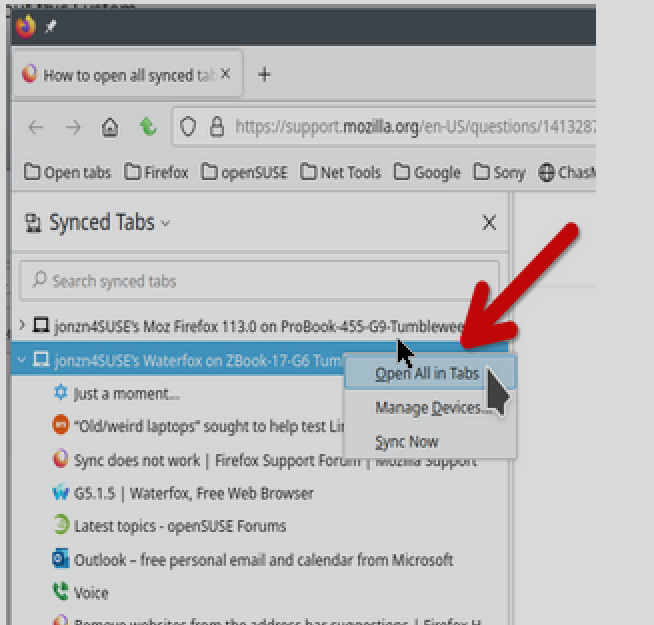Choose 'Manage Devices...' from context menu

tap(430, 408)
